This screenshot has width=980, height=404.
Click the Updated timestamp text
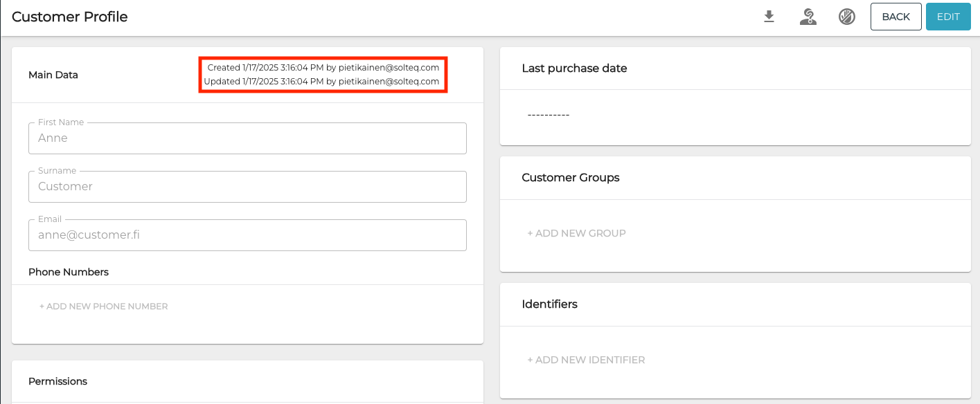click(x=323, y=81)
